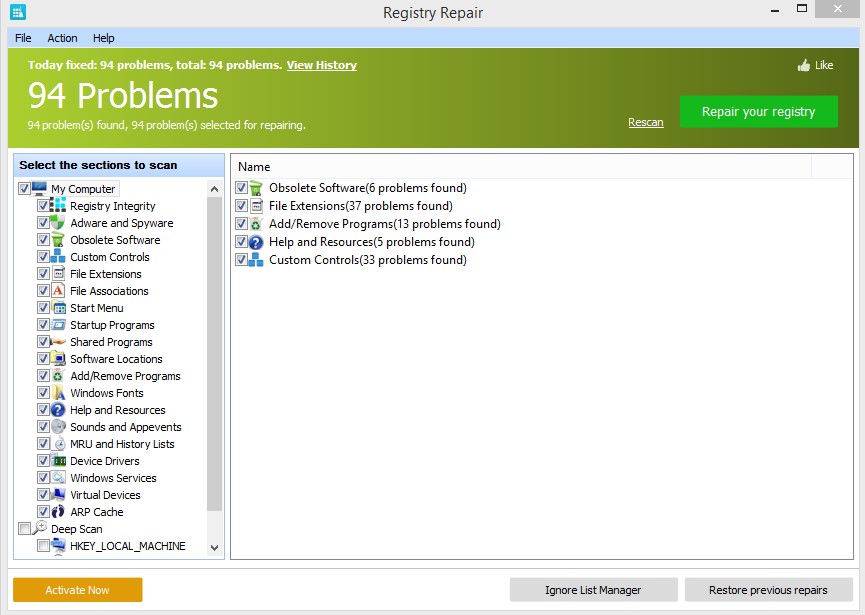The width and height of the screenshot is (865, 615).
Task: Click the Registry Integrity icon in the sidebar
Action: [x=58, y=205]
